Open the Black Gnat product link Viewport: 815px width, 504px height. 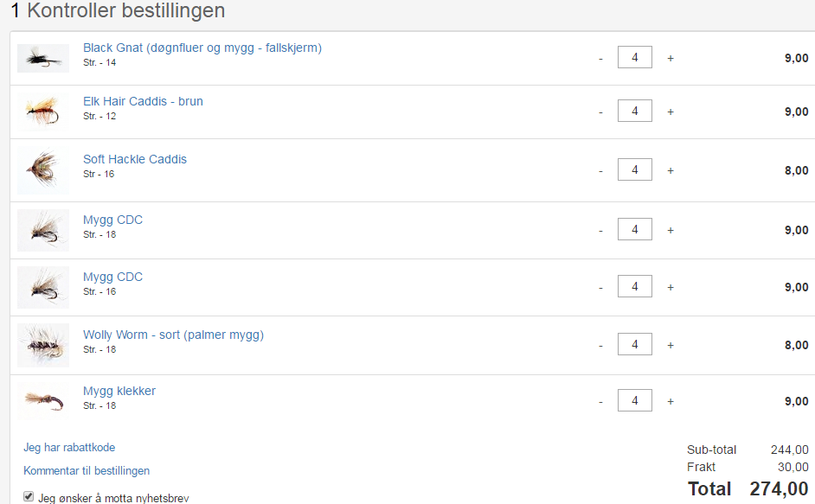(x=202, y=48)
